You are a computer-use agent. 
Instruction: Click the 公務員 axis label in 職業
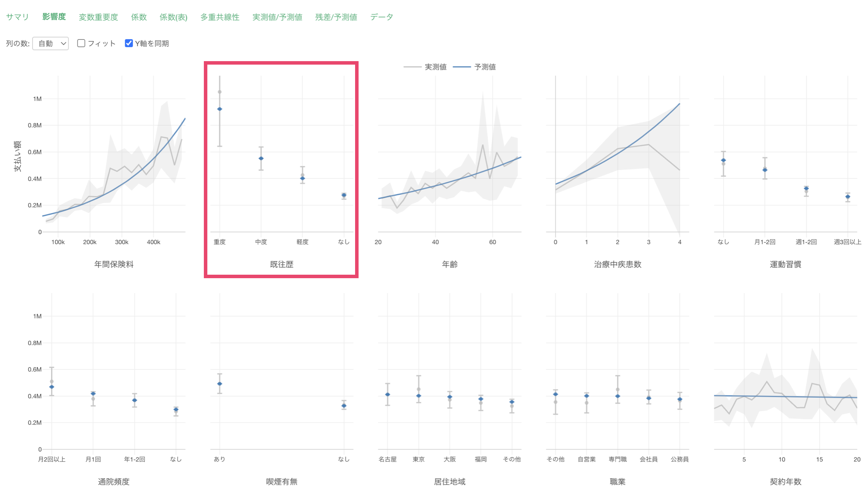[x=680, y=459]
